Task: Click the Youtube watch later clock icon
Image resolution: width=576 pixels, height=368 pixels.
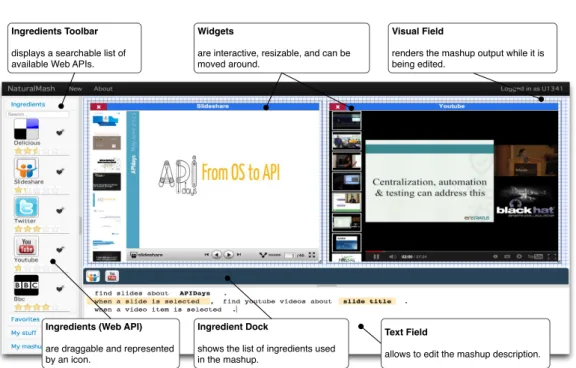Action: pos(495,256)
